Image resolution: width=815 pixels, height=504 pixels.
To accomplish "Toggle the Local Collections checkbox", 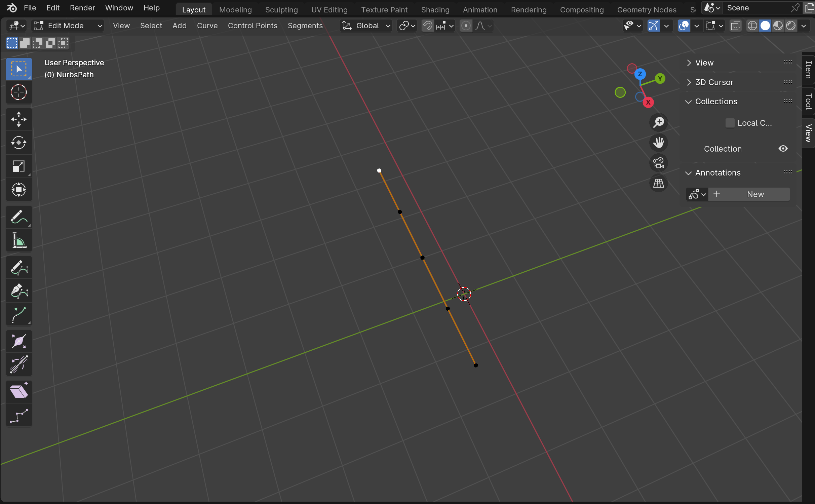I will 730,123.
